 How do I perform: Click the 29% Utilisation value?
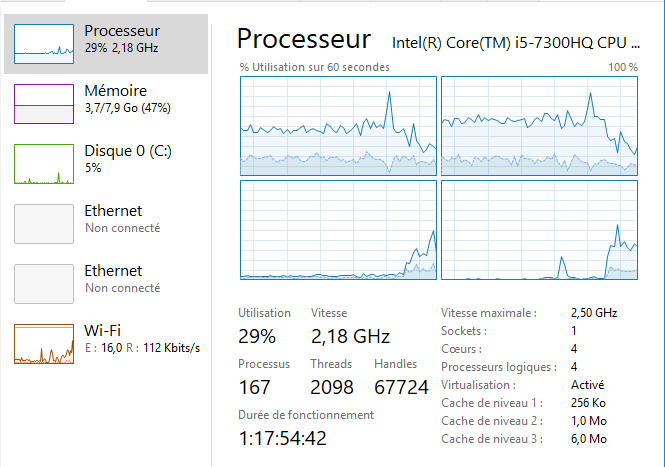(257, 335)
